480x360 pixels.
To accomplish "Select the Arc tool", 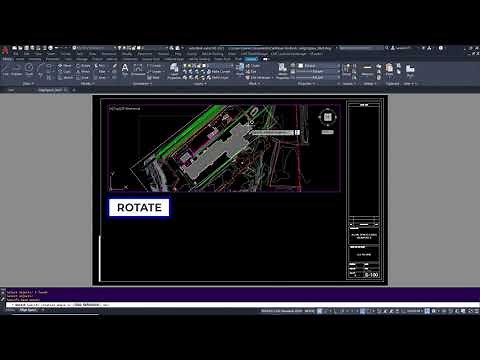I will point(40,69).
